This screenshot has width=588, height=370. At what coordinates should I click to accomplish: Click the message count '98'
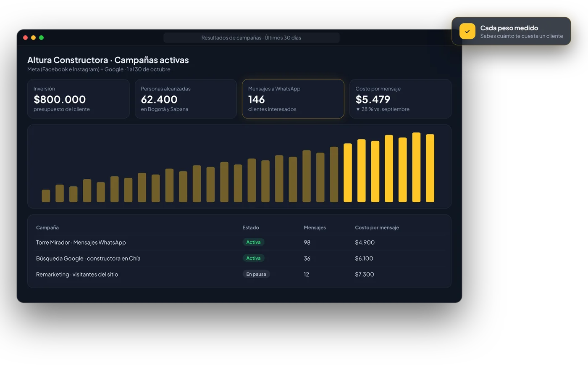coord(307,243)
